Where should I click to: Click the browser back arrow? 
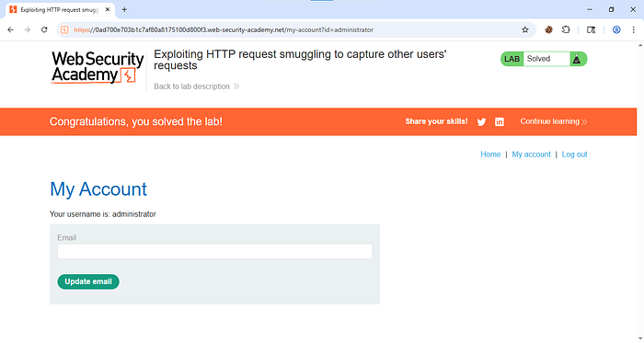coord(11,29)
